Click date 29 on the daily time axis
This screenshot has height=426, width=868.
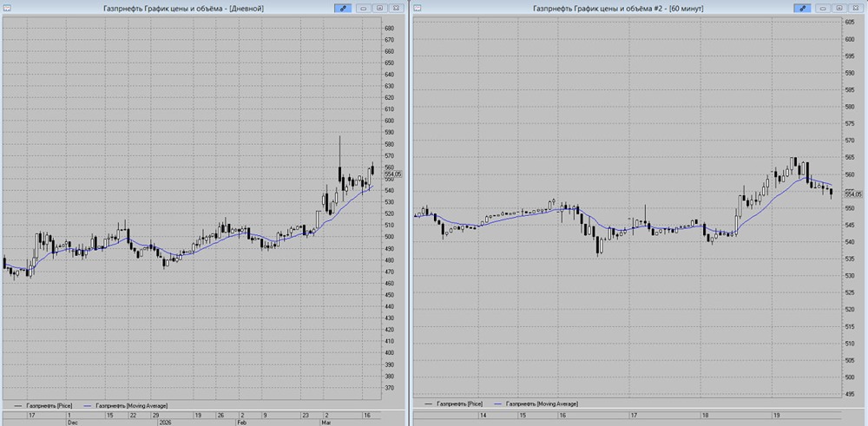click(156, 415)
